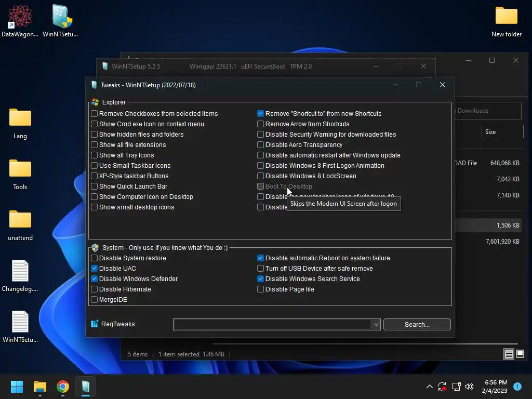The width and height of the screenshot is (532, 399).
Task: Select the WinNTSetup text file on desktop
Action: point(20,326)
